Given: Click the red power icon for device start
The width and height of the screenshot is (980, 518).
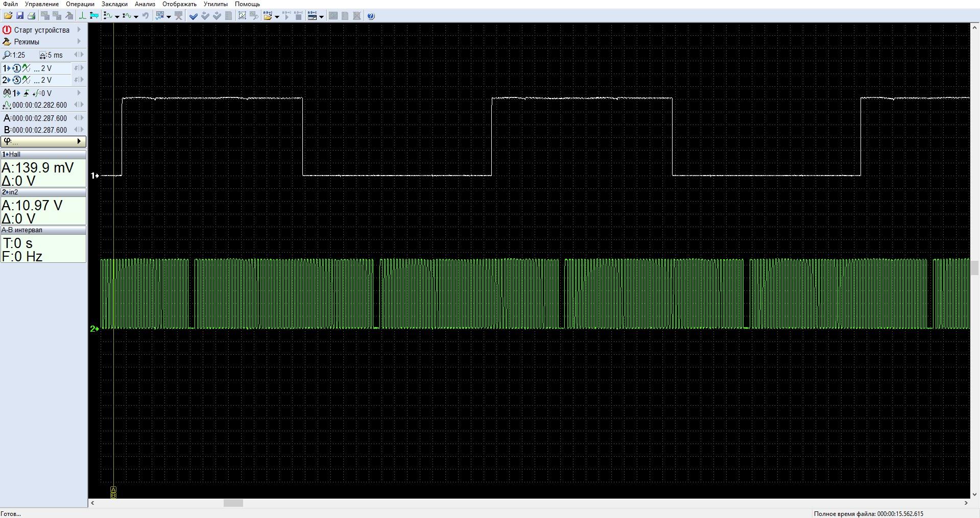Looking at the screenshot, I should click(x=7, y=30).
